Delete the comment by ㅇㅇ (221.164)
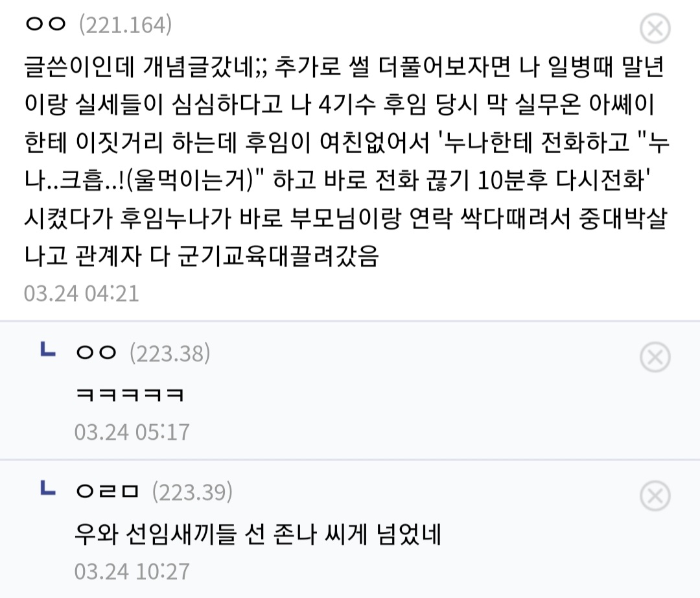Viewport: 700px width, 598px height. (655, 29)
